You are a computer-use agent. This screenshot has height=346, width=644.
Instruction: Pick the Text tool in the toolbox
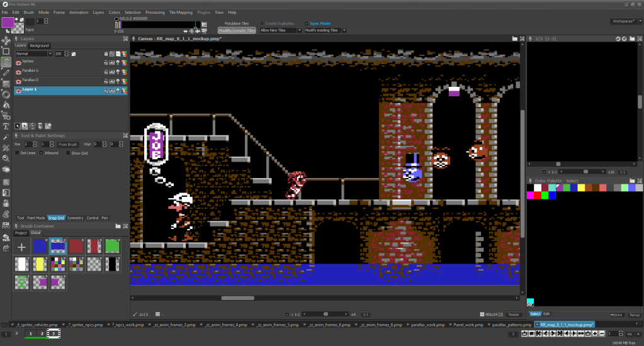point(6,126)
